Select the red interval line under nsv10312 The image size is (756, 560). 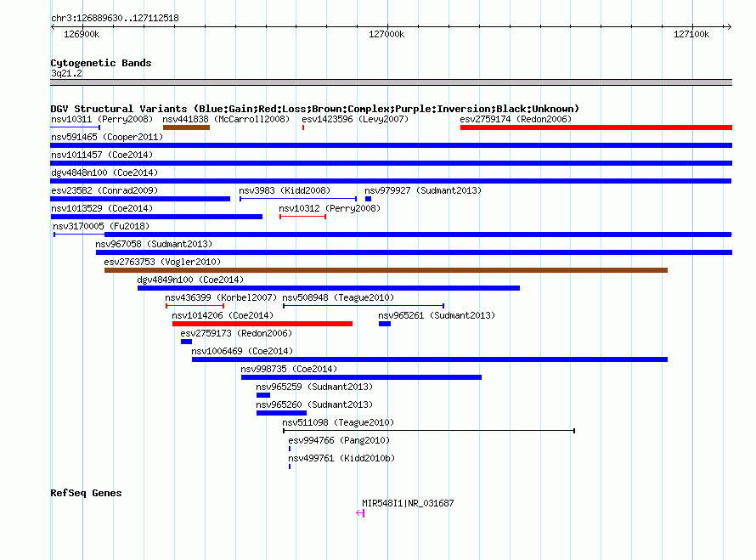tap(302, 217)
